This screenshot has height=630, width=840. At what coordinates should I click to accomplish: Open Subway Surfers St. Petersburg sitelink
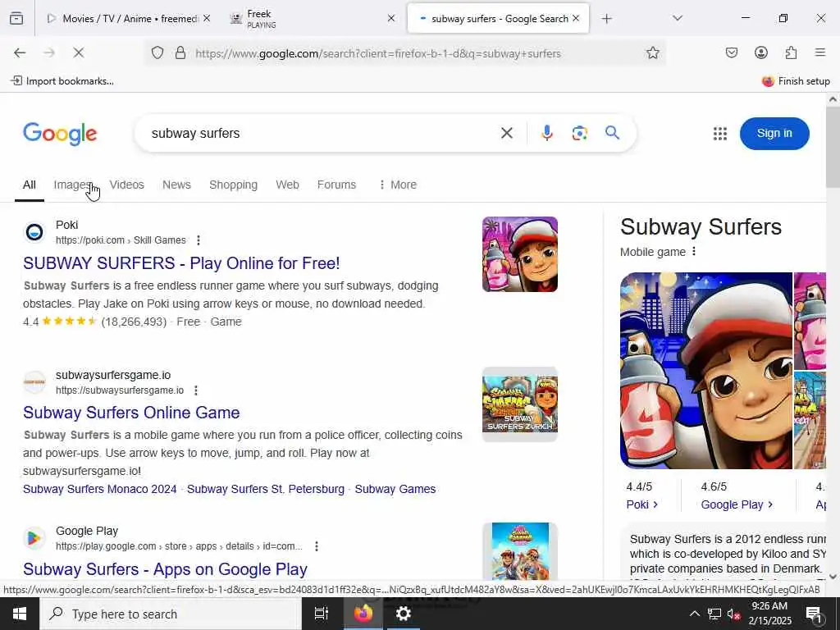coord(266,489)
